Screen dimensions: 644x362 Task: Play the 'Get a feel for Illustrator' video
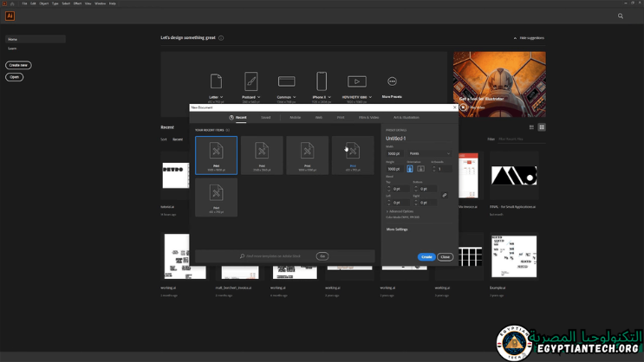(x=464, y=107)
